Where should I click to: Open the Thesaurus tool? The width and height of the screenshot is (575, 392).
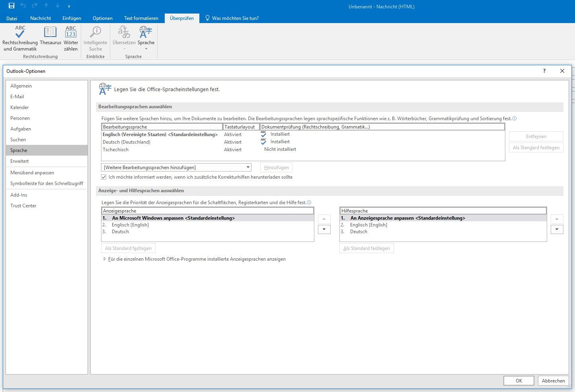coord(51,36)
